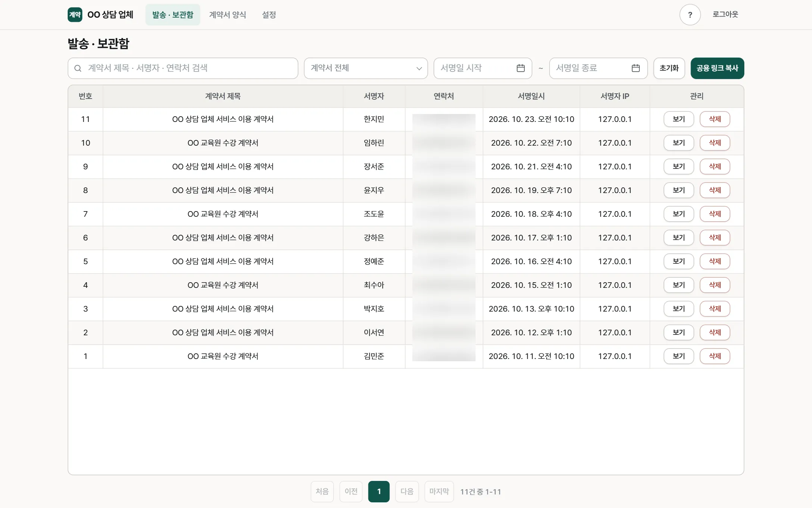Screen dimensions: 812x508
Task: Click the 이전 pagination button
Action: pos(351,491)
